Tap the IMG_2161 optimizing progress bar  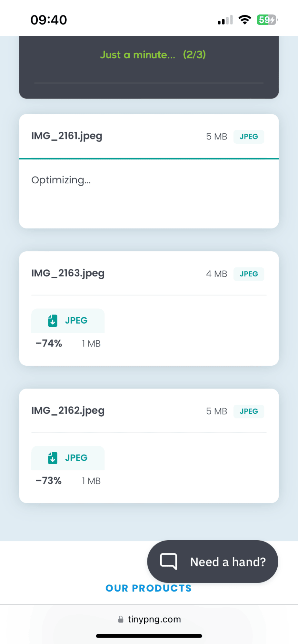coord(149,159)
